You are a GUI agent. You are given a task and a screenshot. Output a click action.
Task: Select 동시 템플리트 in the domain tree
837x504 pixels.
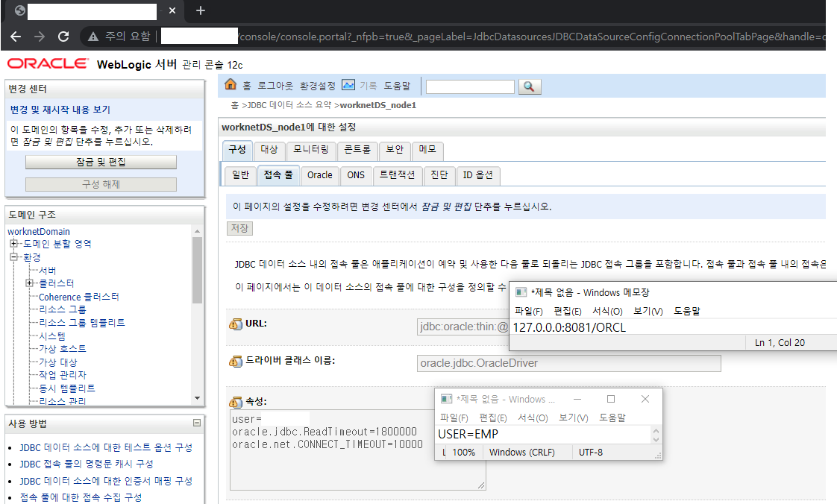66,388
